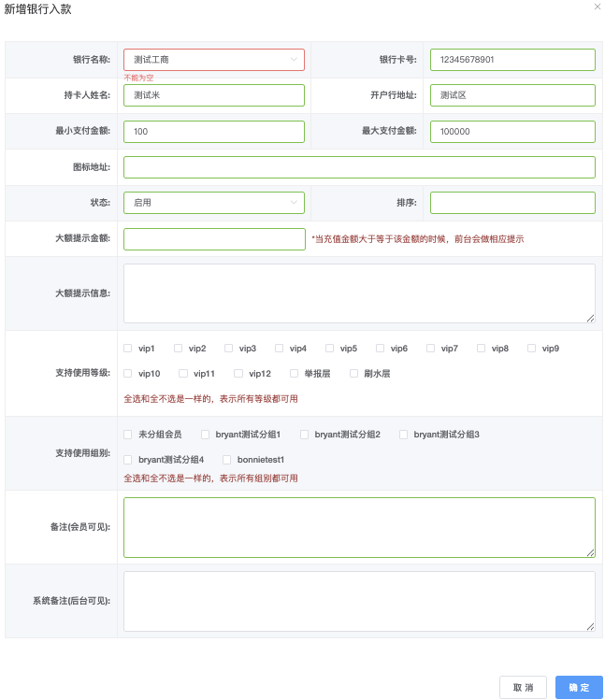Expand the 状态 dropdown showing 启用

click(214, 203)
